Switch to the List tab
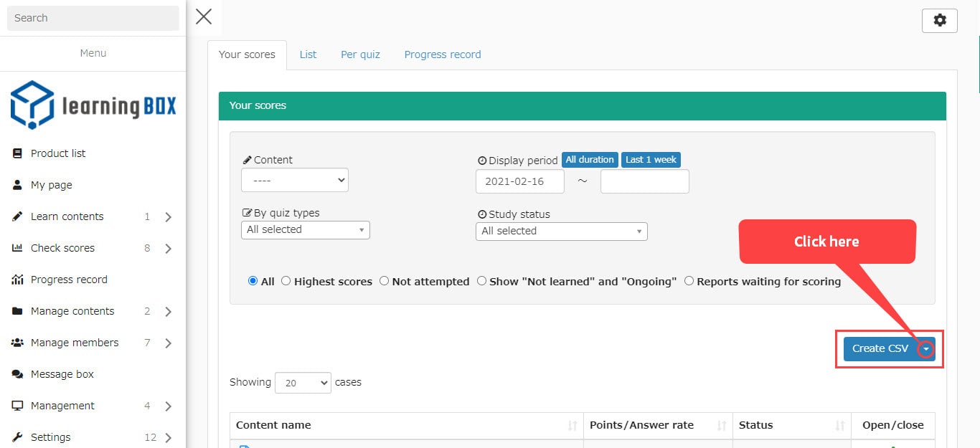This screenshot has width=980, height=448. coord(308,54)
